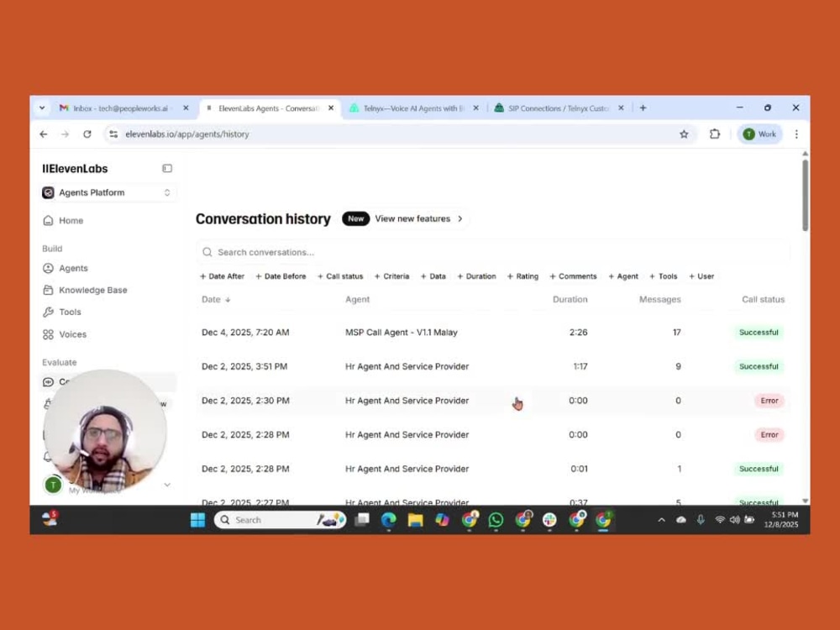Click View new features link

[x=418, y=219]
